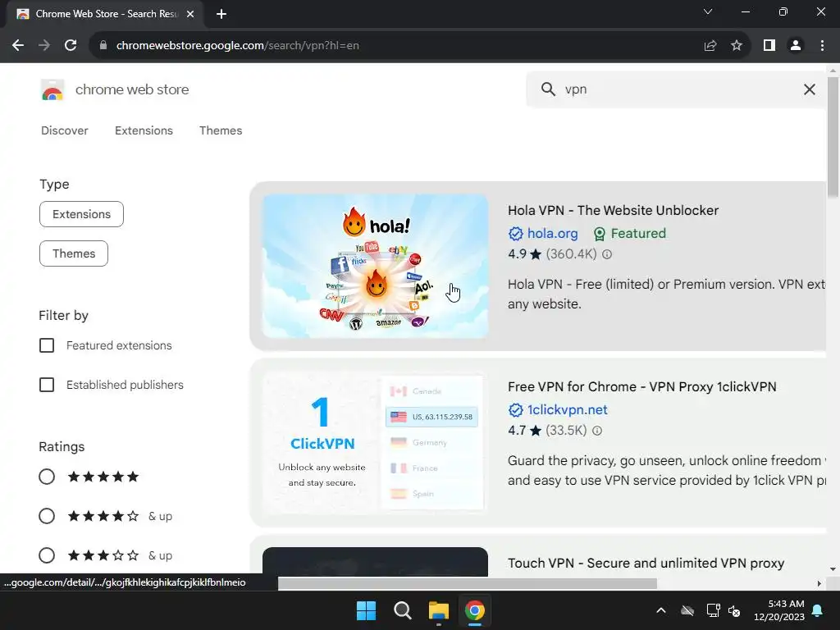Check the Established publishers filter
The width and height of the screenshot is (840, 630).
pos(47,385)
